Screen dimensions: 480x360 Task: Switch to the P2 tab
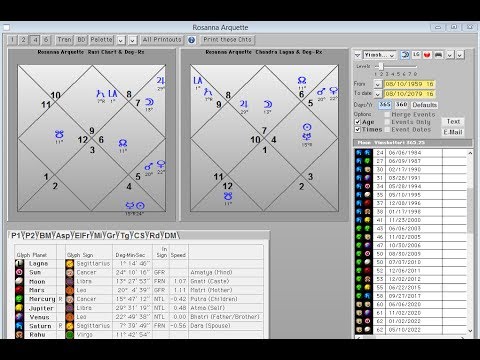[x=30, y=236]
